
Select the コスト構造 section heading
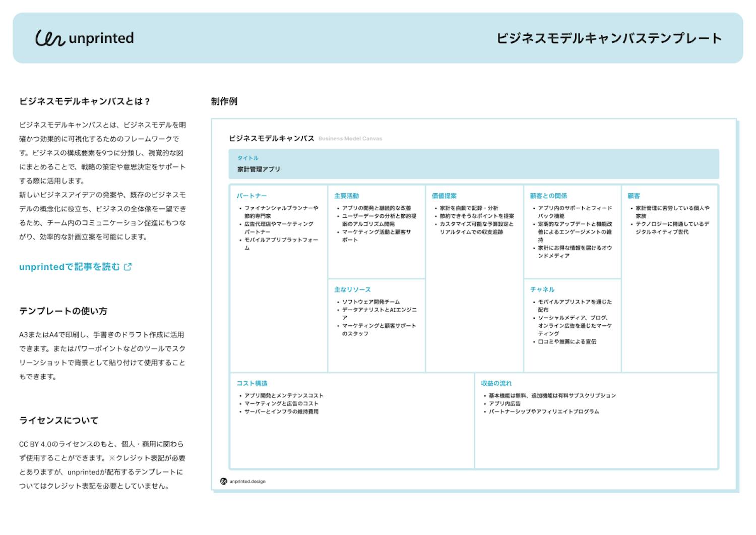tap(252, 383)
